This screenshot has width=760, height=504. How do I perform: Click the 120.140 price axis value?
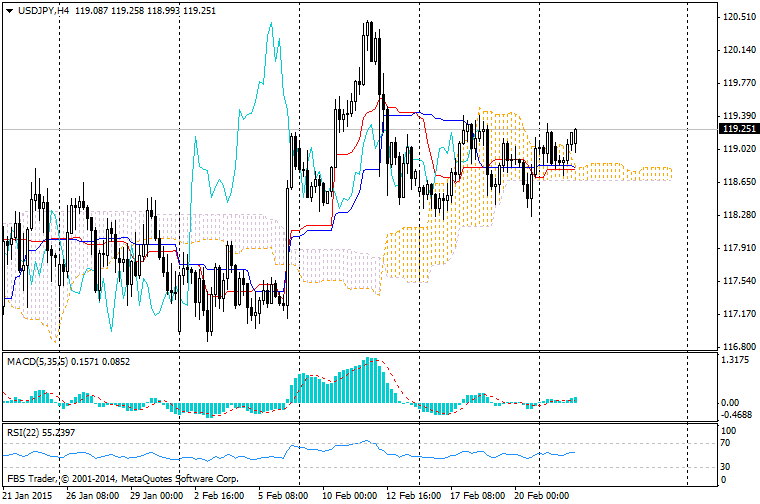pyautogui.click(x=739, y=50)
